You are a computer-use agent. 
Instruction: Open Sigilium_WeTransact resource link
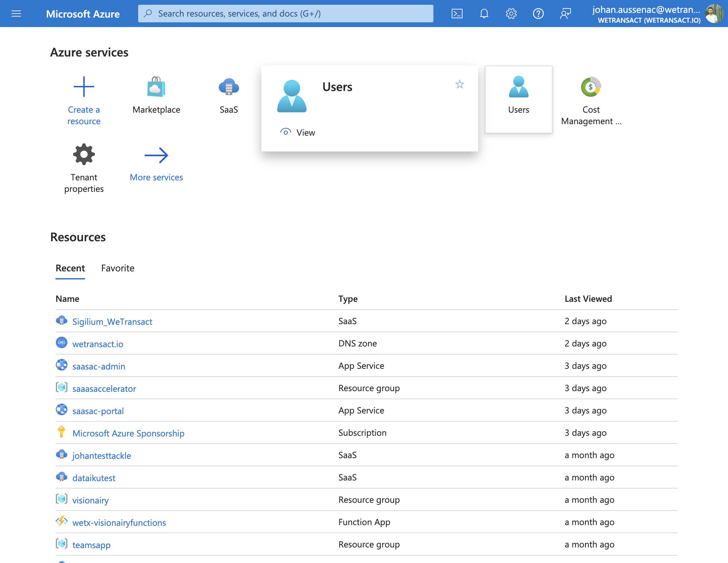tap(112, 321)
